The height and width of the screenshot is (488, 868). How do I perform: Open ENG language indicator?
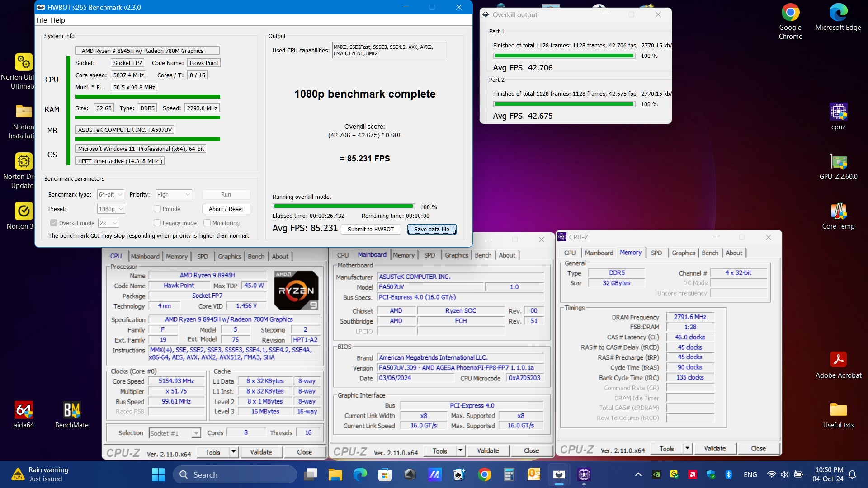point(750,474)
